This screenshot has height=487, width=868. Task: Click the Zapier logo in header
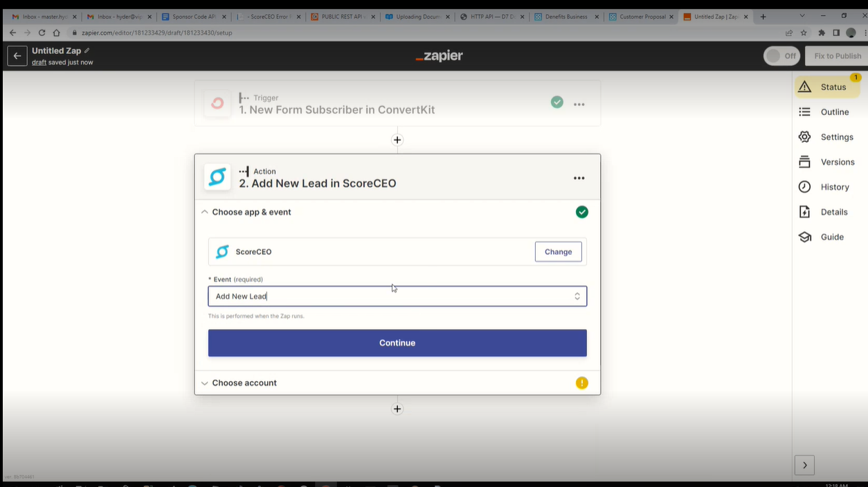[439, 56]
